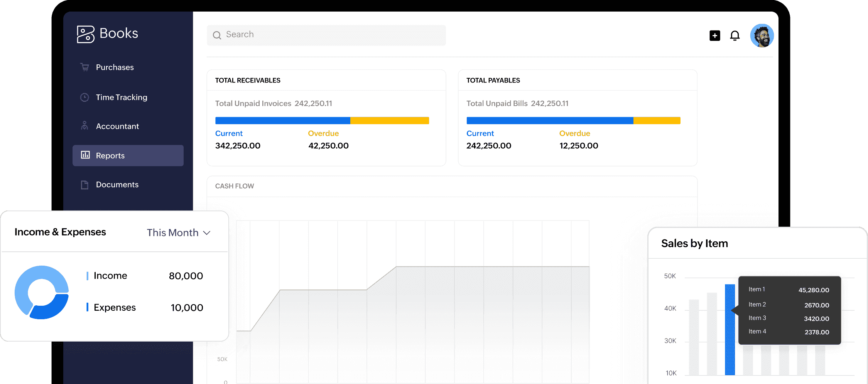Click the yellow overdue segment in receivables bar
Screen dimensions: 868x384
click(x=389, y=121)
